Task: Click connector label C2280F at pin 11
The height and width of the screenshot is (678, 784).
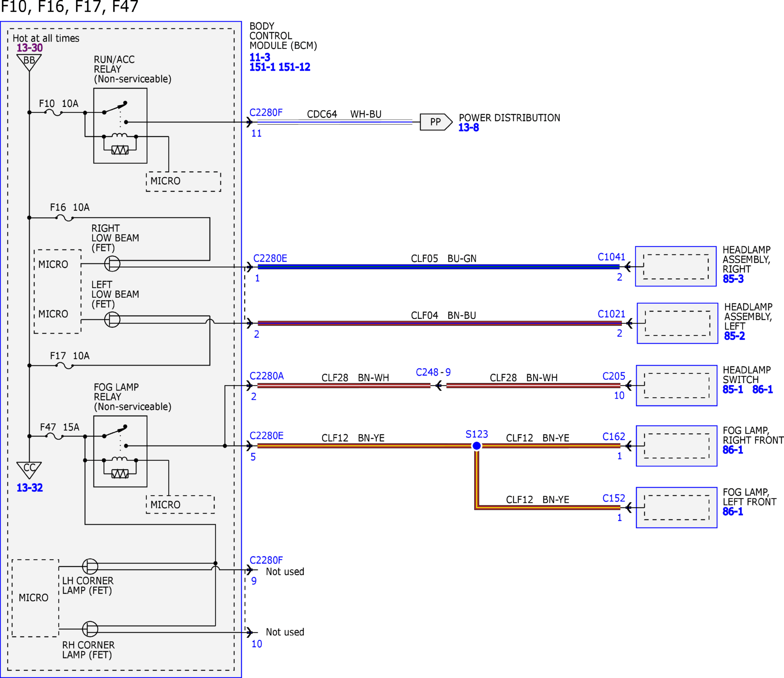Action: tap(266, 113)
